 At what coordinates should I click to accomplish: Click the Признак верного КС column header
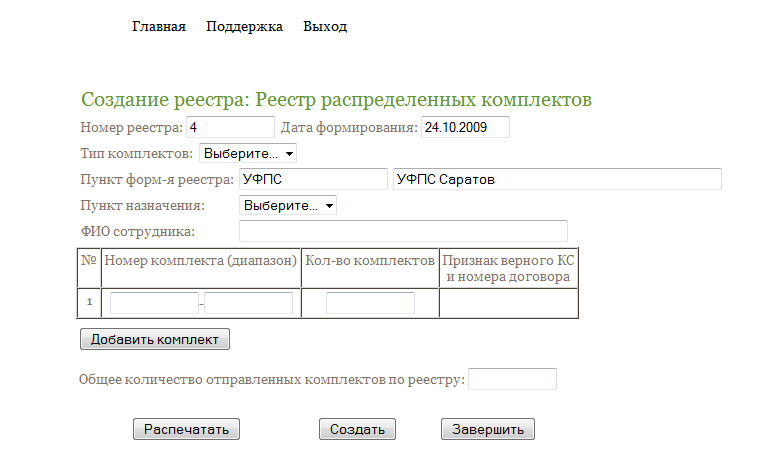(508, 269)
